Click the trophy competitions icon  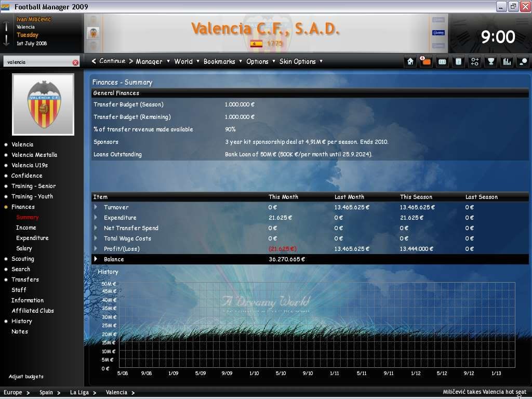coord(490,61)
